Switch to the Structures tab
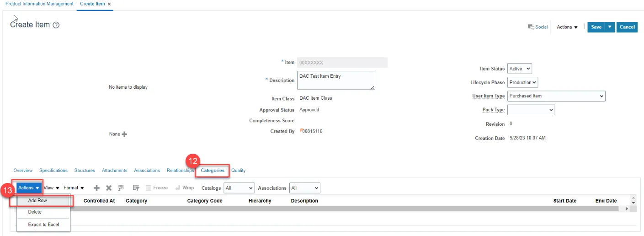 pyautogui.click(x=85, y=170)
